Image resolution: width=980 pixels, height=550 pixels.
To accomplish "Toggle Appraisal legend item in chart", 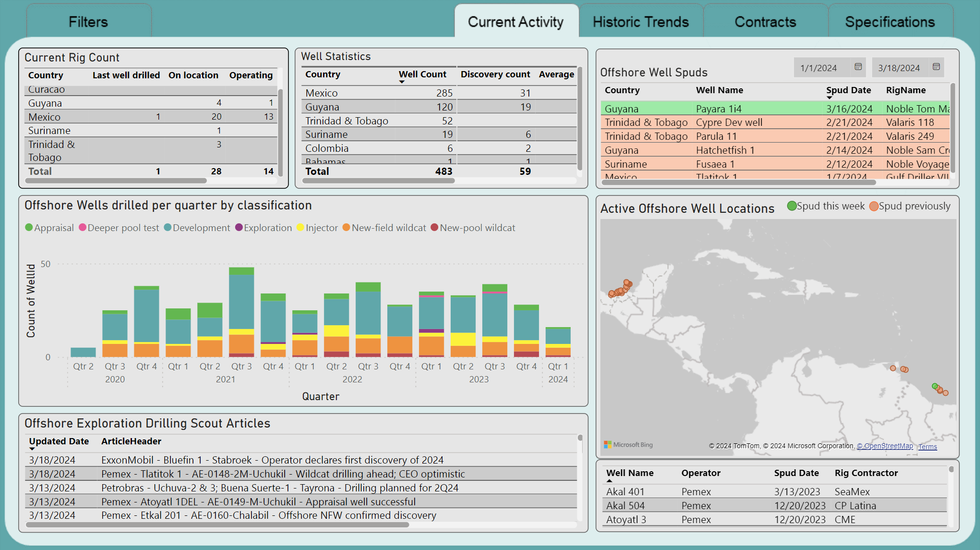I will 49,228.
